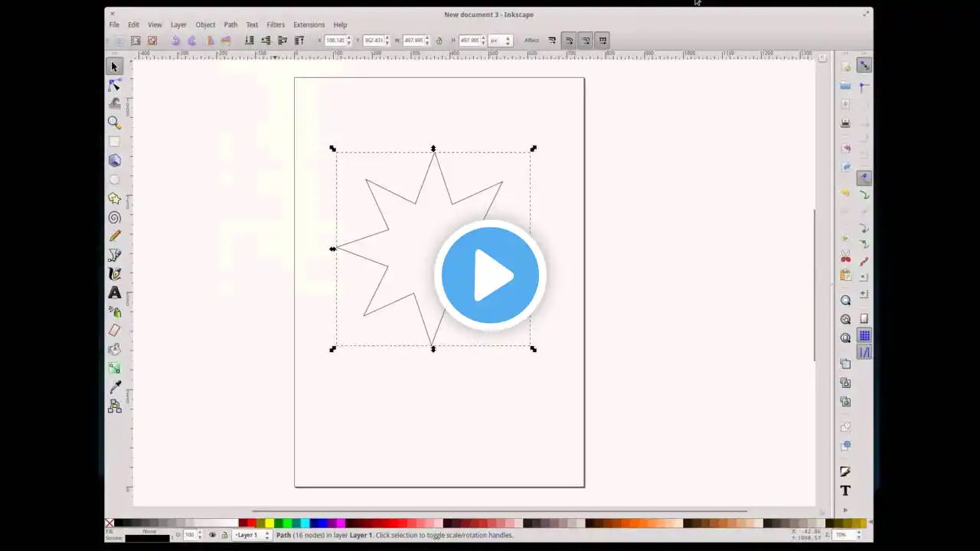Select the Ellipse tool

pos(114,179)
